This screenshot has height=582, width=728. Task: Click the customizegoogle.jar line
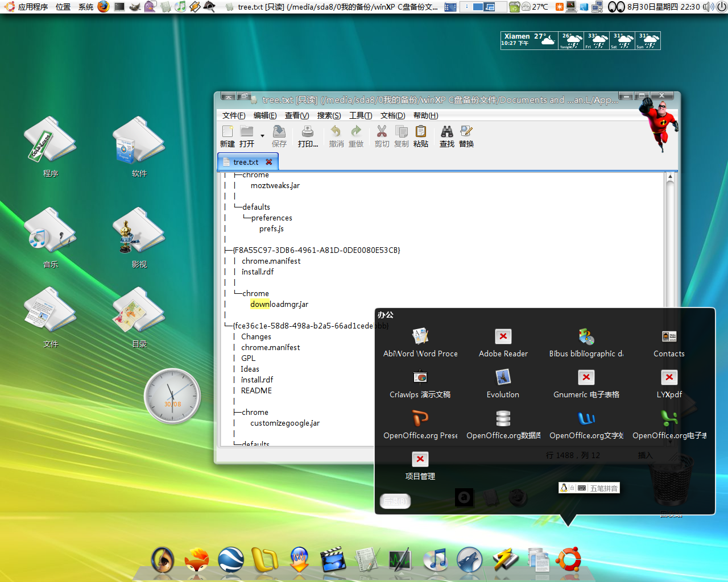(x=285, y=423)
